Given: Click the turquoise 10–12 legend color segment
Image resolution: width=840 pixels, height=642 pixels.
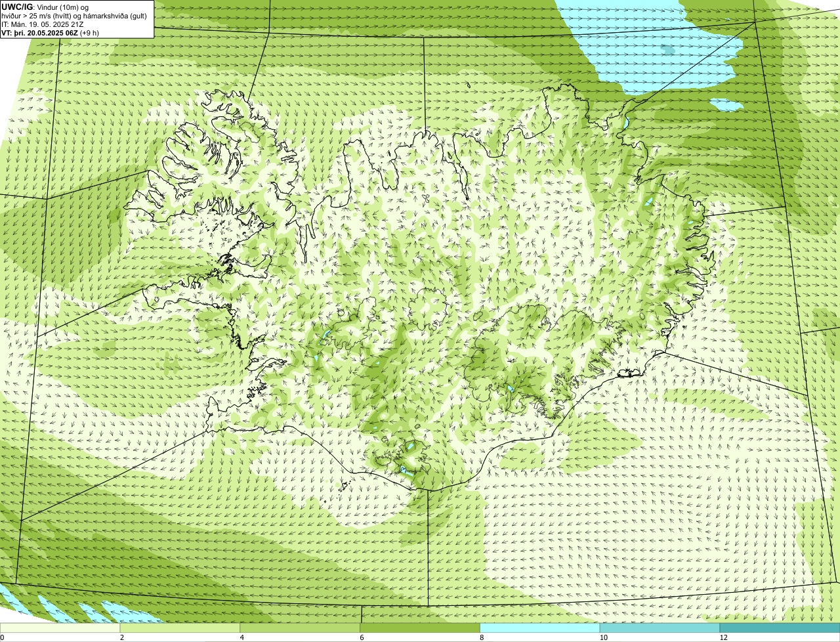Looking at the screenshot, I should tap(660, 628).
